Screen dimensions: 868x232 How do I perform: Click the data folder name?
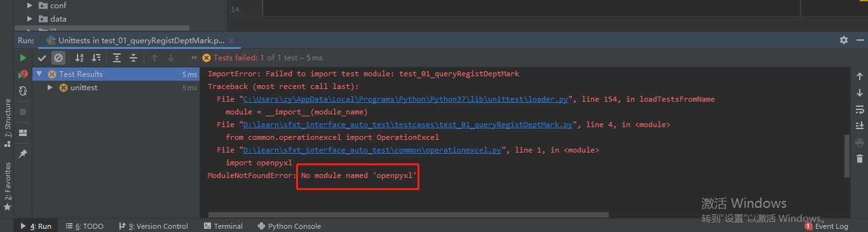pos(58,19)
